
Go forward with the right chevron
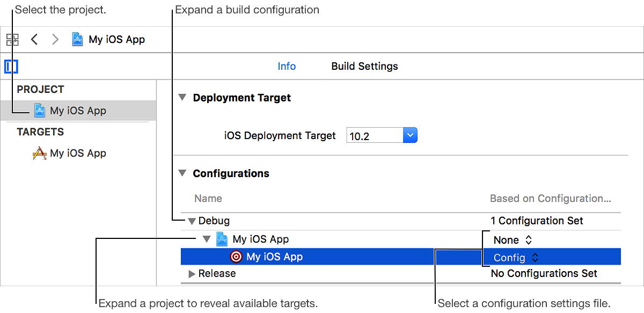coord(55,39)
